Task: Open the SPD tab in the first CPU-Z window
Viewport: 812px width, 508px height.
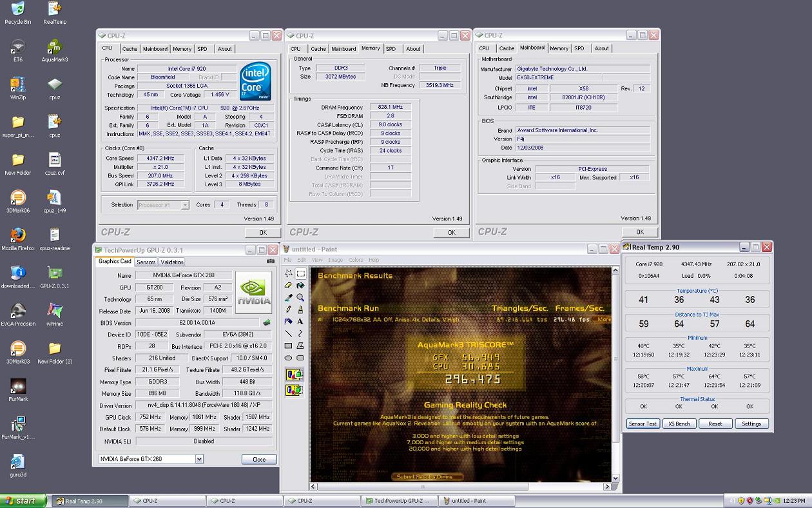Action: pyautogui.click(x=202, y=49)
